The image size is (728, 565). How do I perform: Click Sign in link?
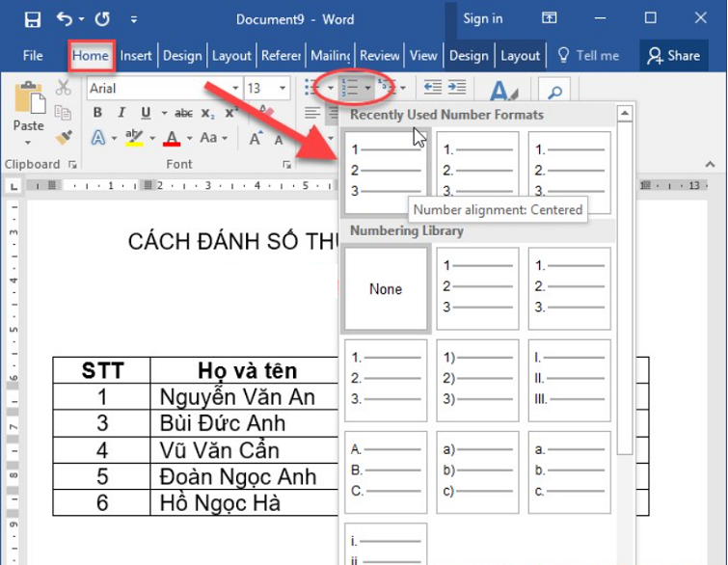pyautogui.click(x=482, y=18)
